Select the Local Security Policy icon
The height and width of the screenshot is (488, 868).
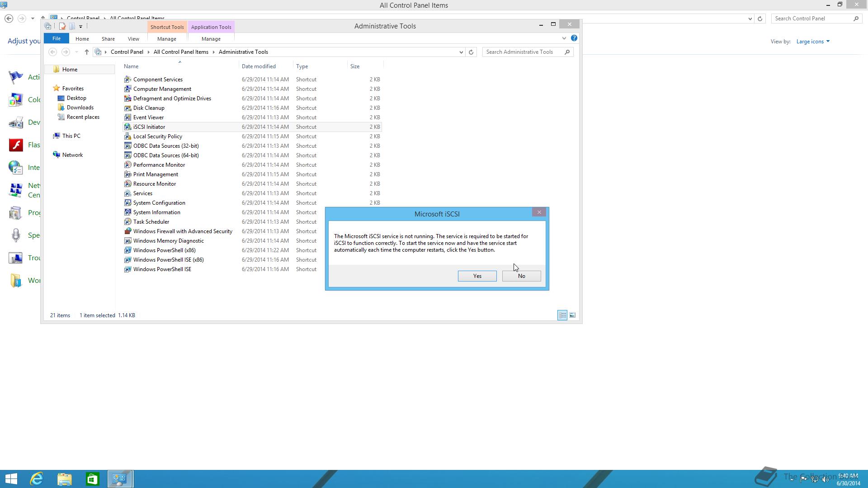128,136
